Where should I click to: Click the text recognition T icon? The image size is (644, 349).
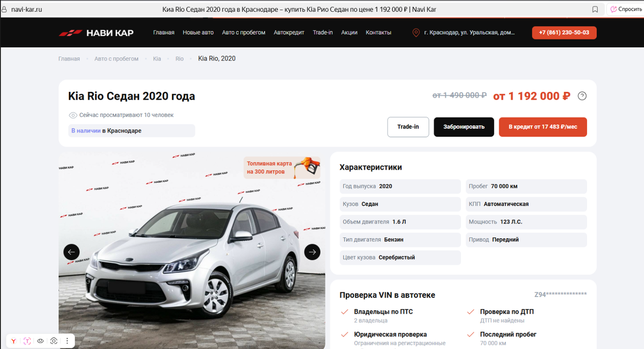pos(27,341)
